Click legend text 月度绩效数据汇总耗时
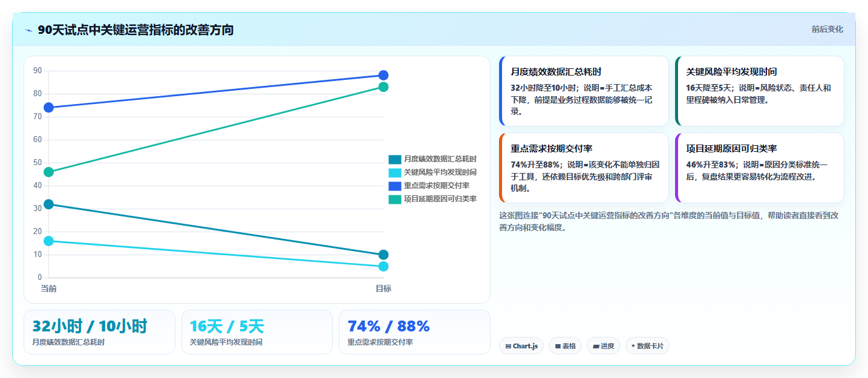Viewport: 868px width, 378px height. tap(440, 159)
